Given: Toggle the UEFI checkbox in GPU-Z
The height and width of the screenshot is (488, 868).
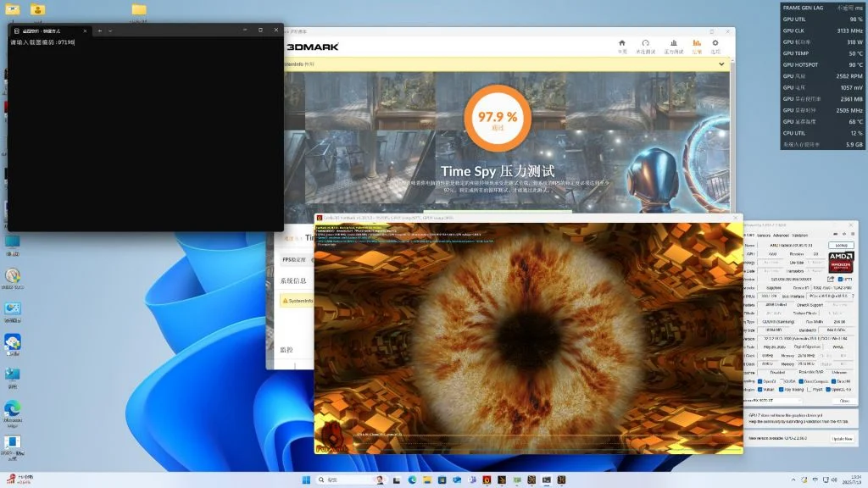Looking at the screenshot, I should [x=840, y=280].
